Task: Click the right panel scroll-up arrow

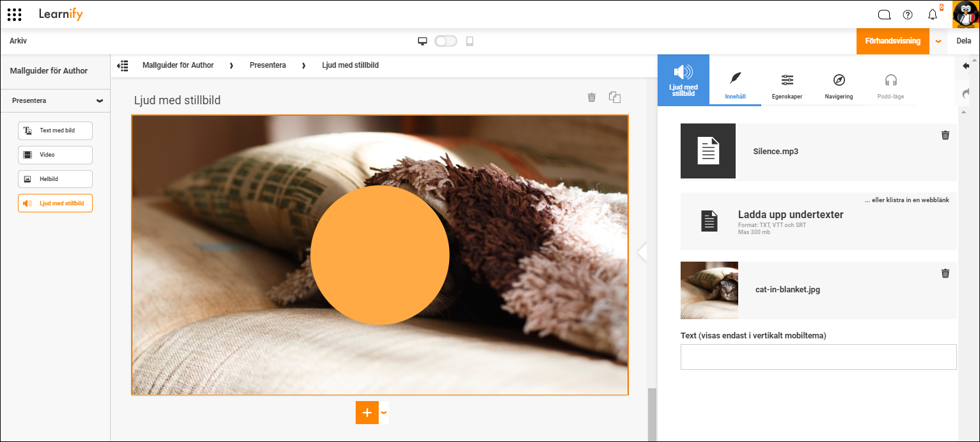Action: point(963,111)
